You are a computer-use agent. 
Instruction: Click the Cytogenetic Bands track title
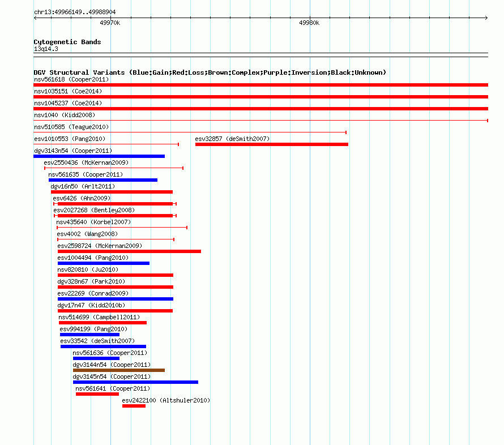(x=67, y=42)
